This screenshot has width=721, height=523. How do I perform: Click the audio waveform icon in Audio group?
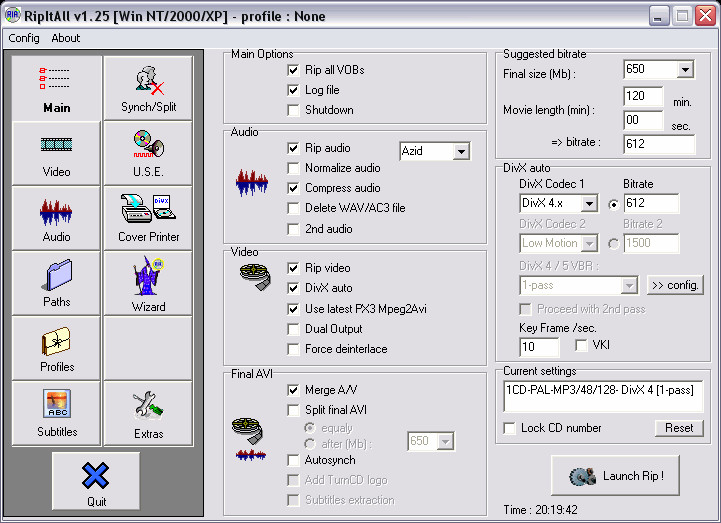coord(252,183)
